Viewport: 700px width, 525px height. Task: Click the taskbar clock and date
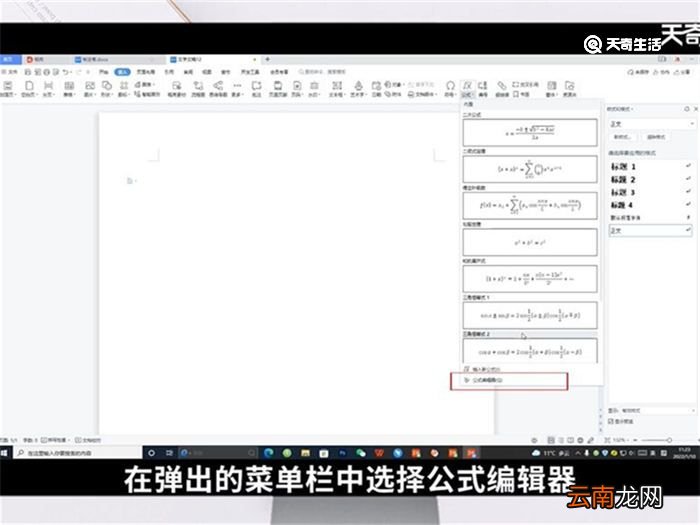pyautogui.click(x=684, y=453)
